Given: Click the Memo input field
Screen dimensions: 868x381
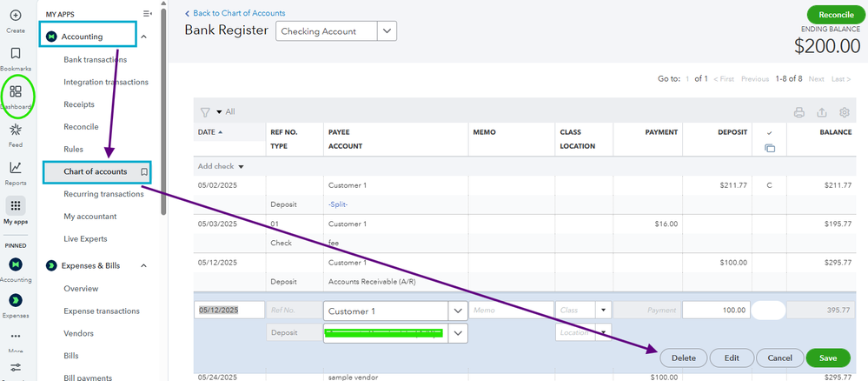Looking at the screenshot, I should (x=512, y=311).
